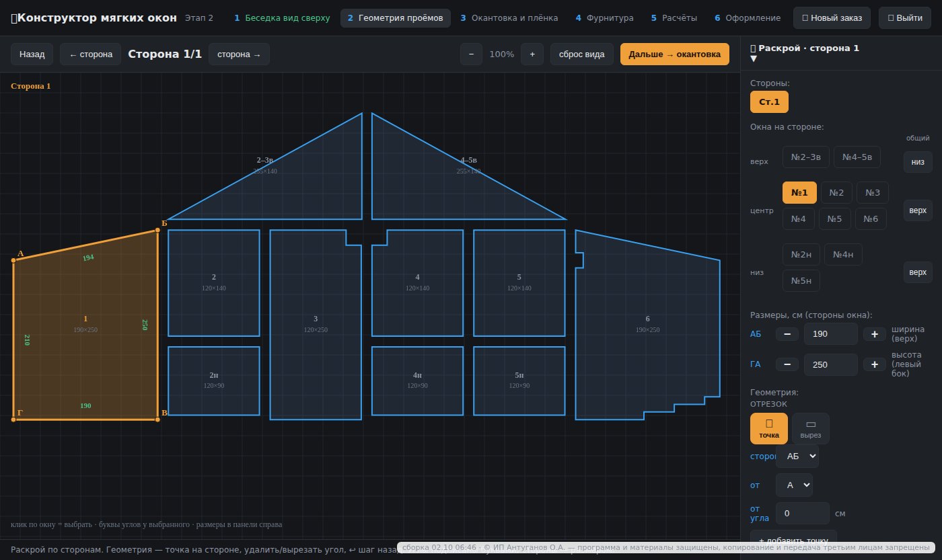
Task: Select upper window №2–3в button
Action: tap(806, 157)
